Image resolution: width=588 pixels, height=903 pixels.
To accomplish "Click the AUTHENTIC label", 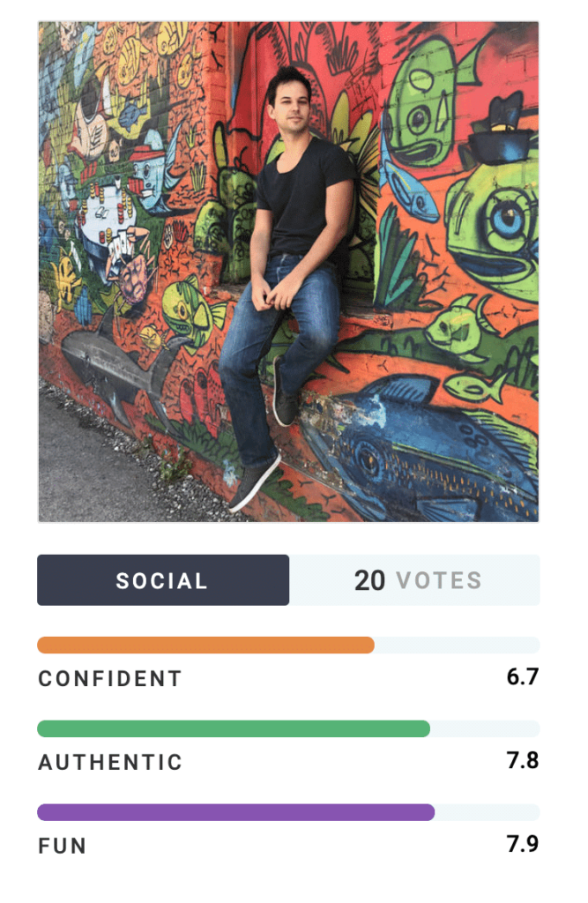I will click(110, 763).
